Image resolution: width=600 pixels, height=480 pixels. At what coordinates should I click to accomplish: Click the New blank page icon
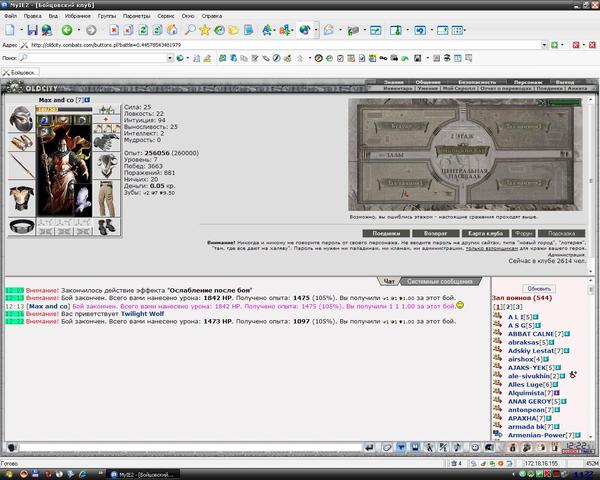click(10, 30)
